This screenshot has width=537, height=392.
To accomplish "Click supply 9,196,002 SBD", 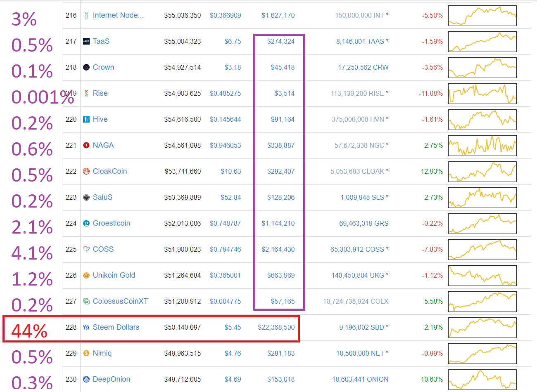I will click(362, 327).
